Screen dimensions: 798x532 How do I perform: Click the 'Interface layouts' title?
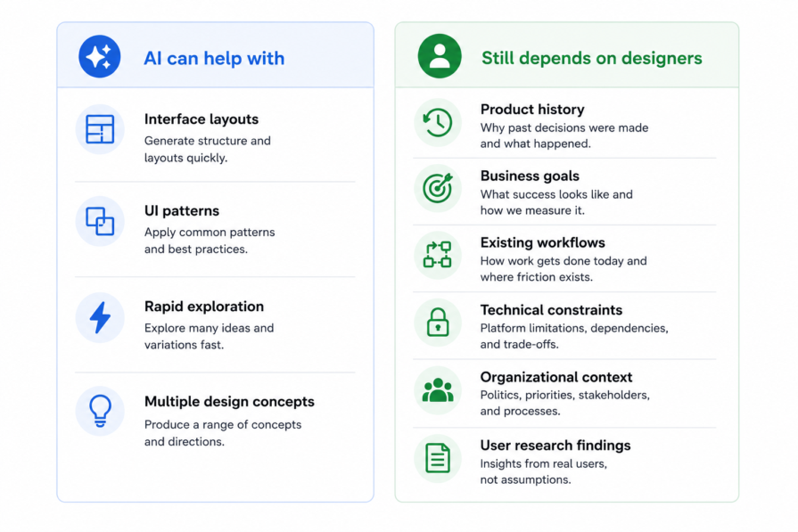[202, 119]
